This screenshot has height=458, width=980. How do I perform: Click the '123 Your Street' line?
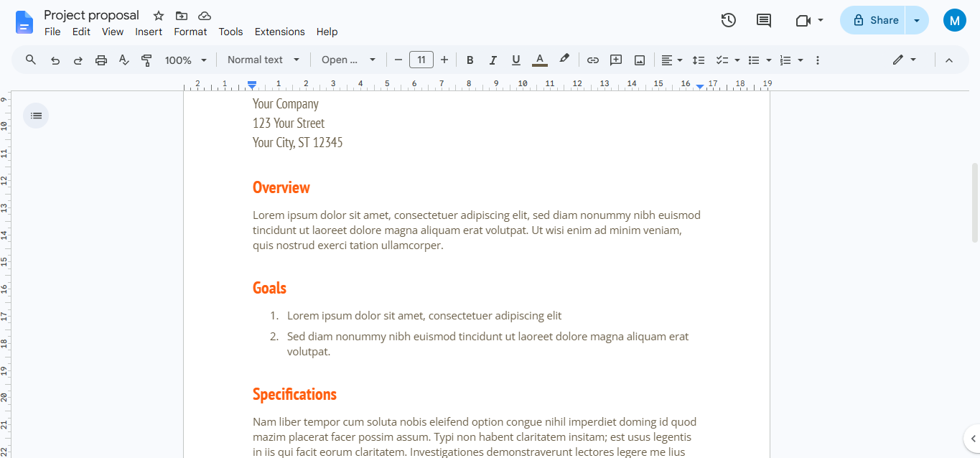click(289, 123)
